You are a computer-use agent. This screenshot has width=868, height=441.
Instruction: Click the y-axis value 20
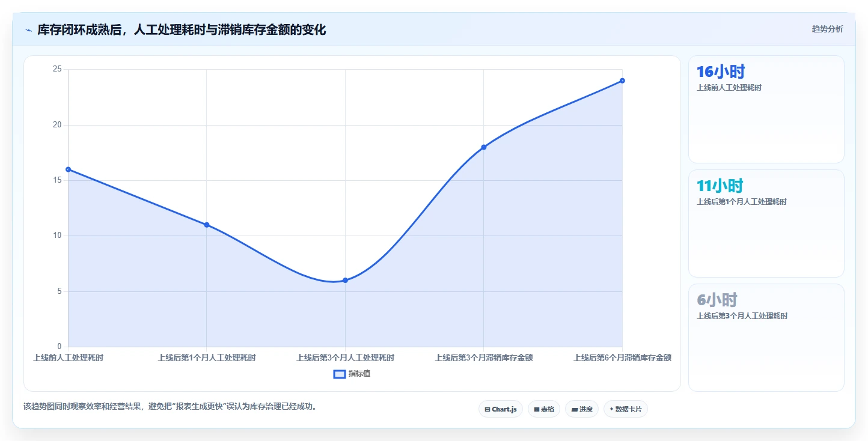click(57, 125)
